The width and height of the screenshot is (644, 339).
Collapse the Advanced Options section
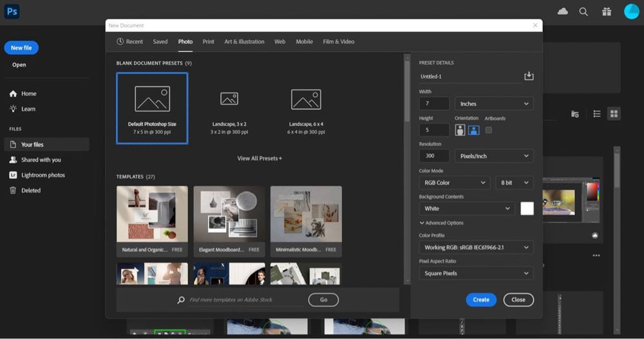pyautogui.click(x=441, y=223)
